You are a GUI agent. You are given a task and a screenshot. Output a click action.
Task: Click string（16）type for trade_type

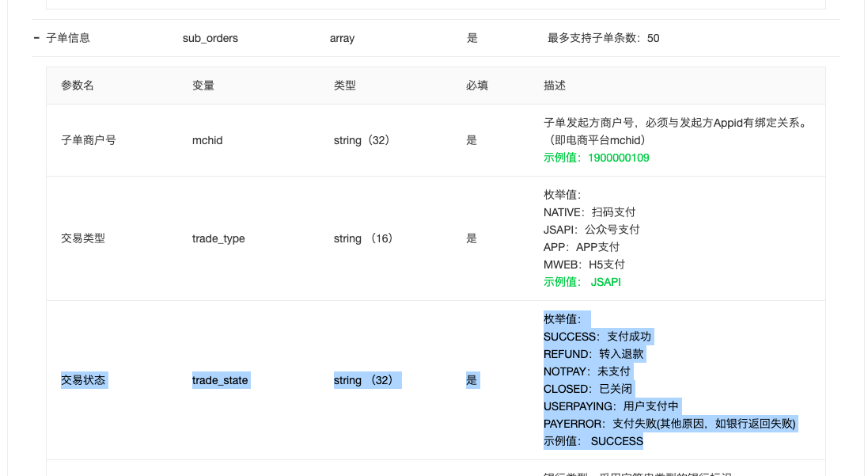click(x=364, y=238)
